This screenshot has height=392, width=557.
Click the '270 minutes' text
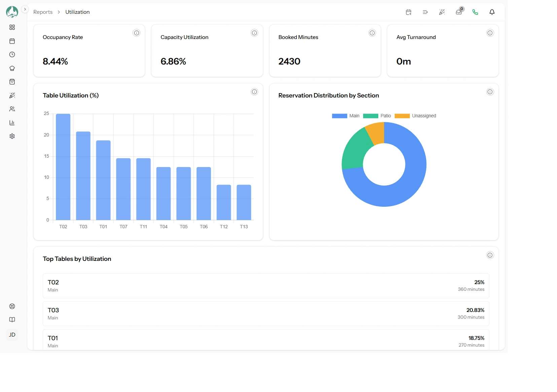pyautogui.click(x=472, y=345)
